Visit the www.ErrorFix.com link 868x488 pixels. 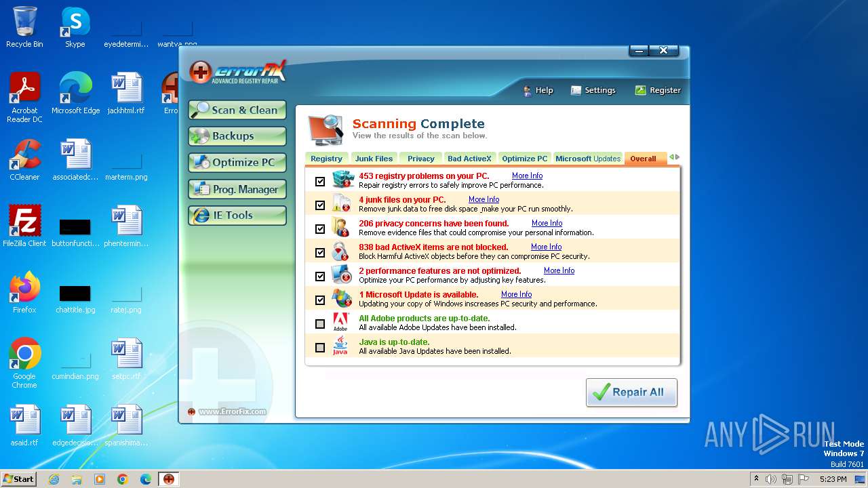point(232,411)
